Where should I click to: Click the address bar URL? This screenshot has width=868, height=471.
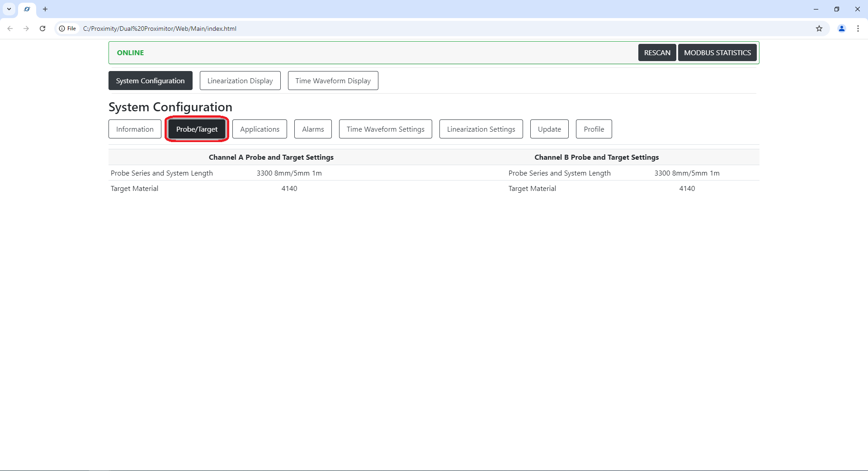160,29
